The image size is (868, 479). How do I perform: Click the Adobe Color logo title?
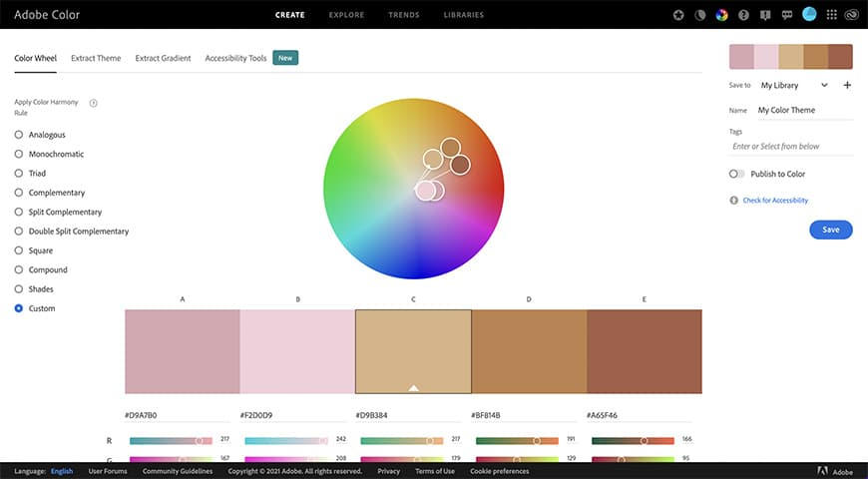pos(47,15)
